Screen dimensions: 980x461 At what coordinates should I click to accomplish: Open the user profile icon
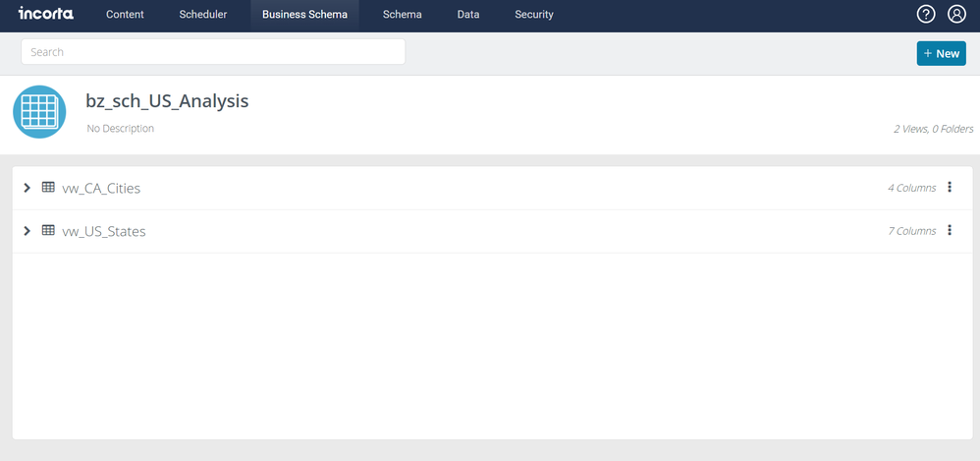pyautogui.click(x=956, y=14)
